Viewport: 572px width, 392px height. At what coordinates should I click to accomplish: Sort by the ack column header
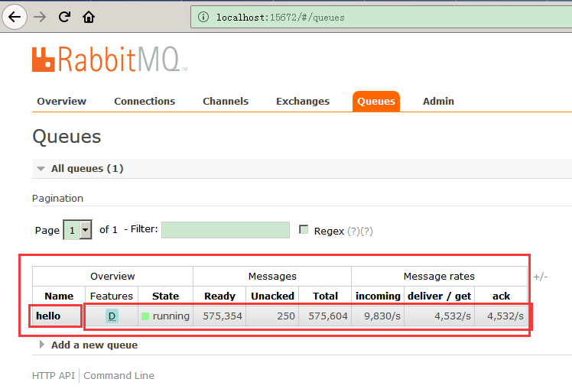(x=501, y=296)
